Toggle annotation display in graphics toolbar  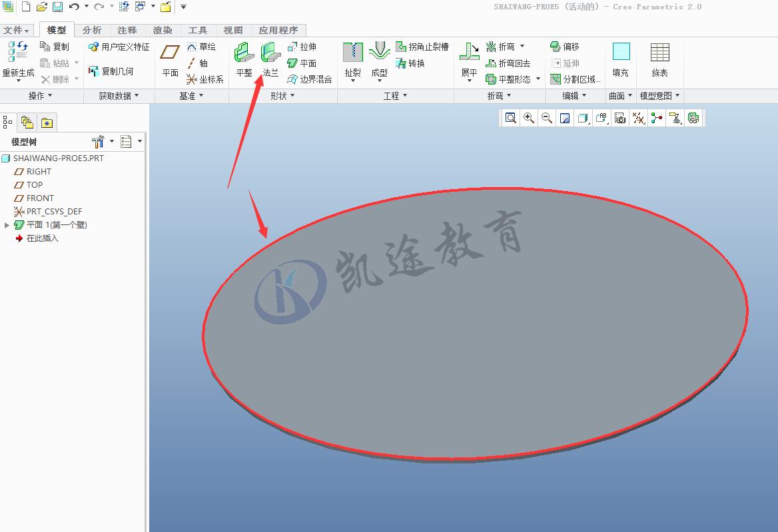click(601, 118)
